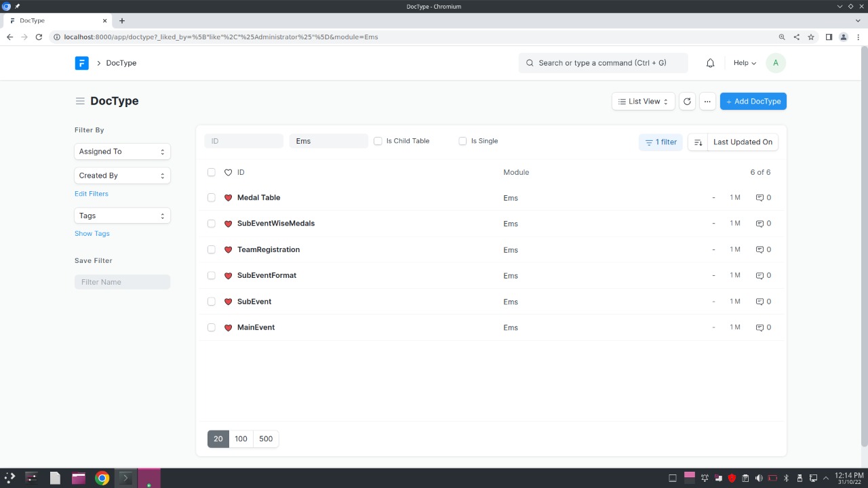Click the search command bar
Image resolution: width=868 pixels, height=488 pixels.
603,63
